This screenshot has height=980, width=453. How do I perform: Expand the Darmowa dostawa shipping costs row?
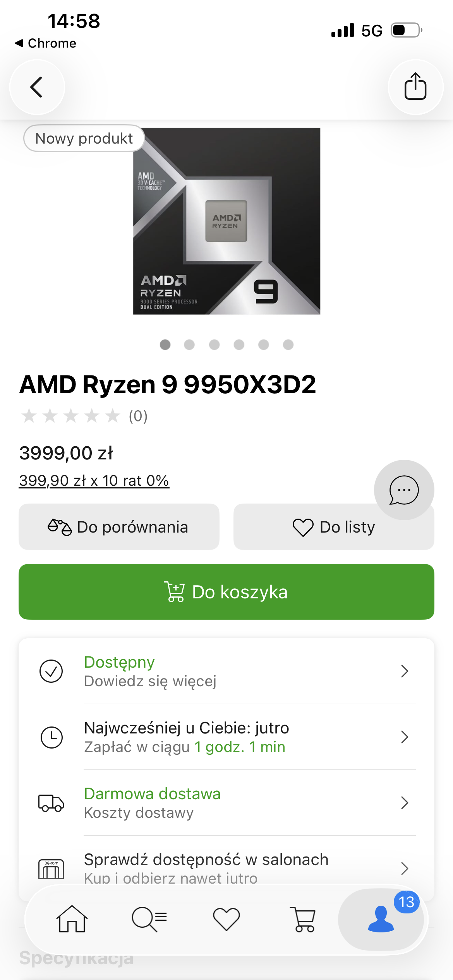click(226, 803)
